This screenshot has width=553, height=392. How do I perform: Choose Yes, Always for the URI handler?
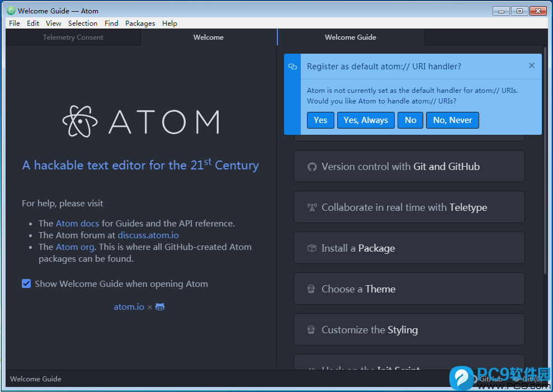(x=366, y=120)
